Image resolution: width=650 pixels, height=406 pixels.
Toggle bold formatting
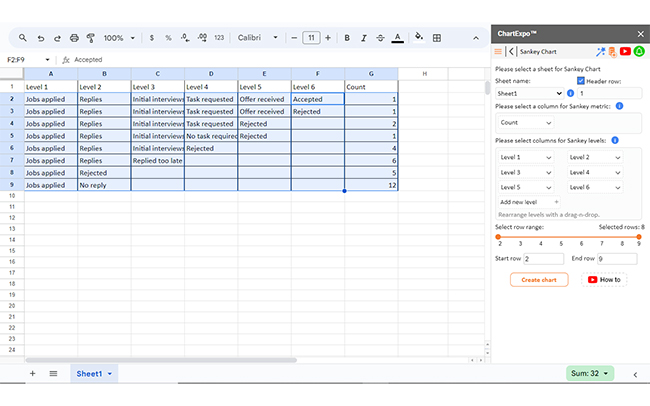(x=347, y=38)
